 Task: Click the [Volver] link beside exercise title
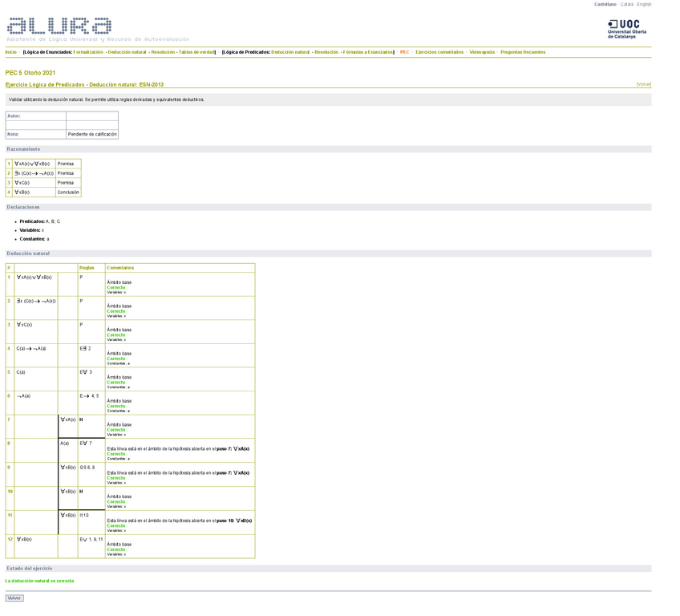(x=643, y=84)
